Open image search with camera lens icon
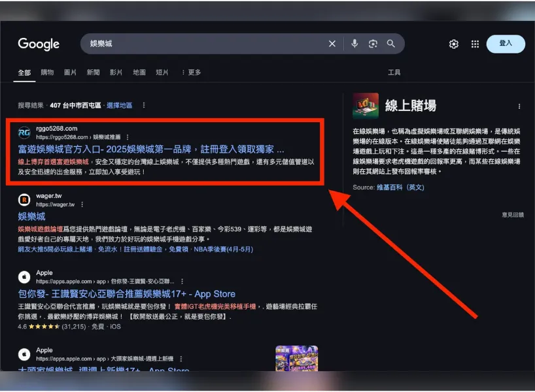535x392 pixels. click(x=373, y=44)
